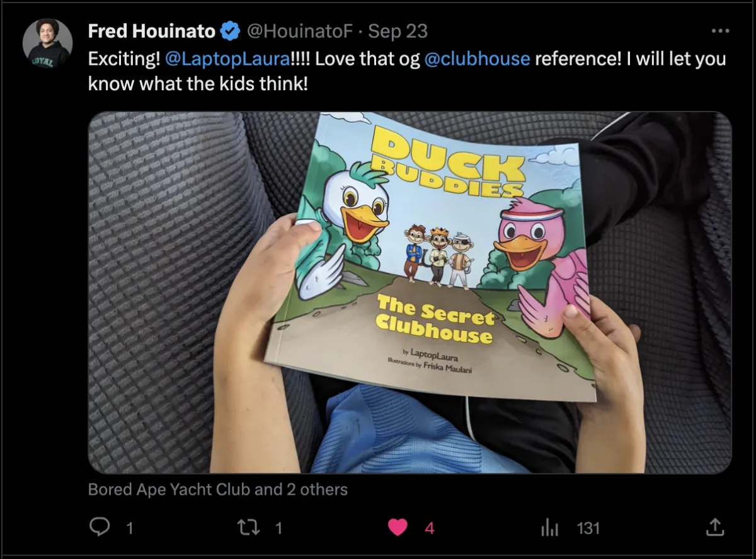
Task: Open Fred Houinato's profile avatar
Action: (47, 43)
